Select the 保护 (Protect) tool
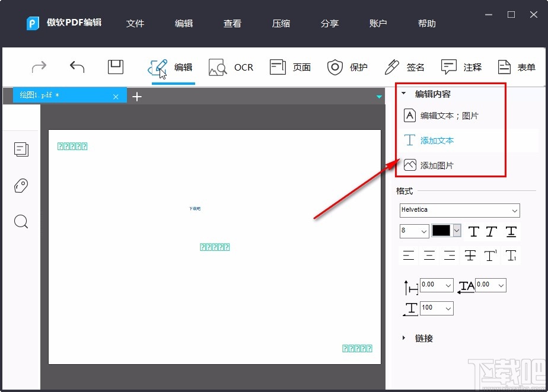The image size is (548, 392). (x=348, y=67)
